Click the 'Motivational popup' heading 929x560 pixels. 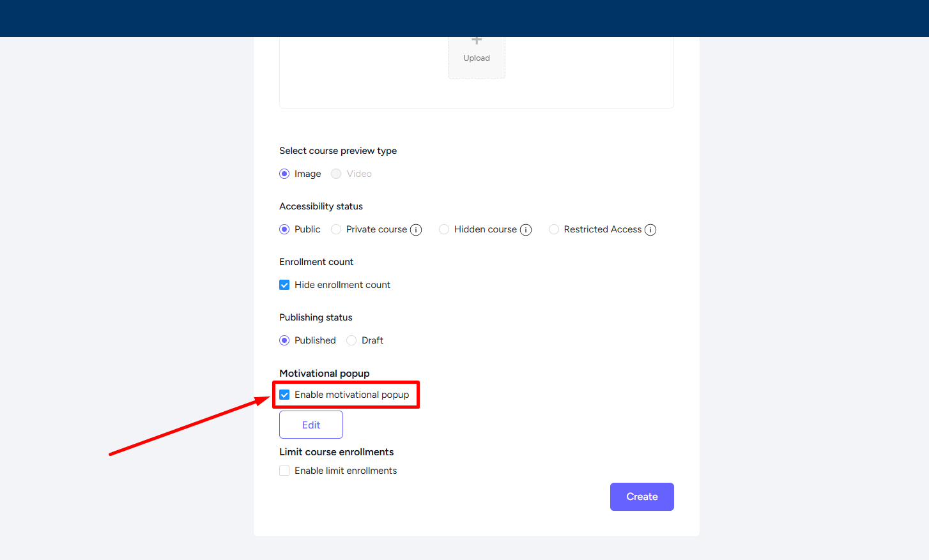325,374
